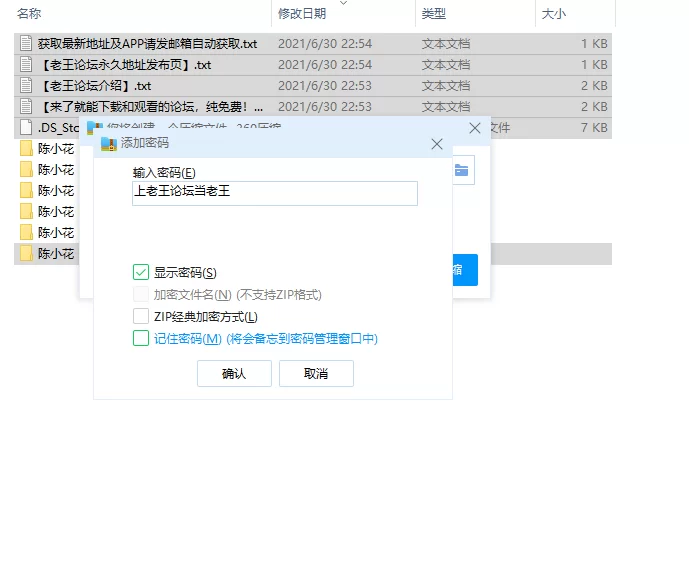The image size is (689, 565).
Task: Close the 360压缩 window behind the dialog
Action: [475, 128]
